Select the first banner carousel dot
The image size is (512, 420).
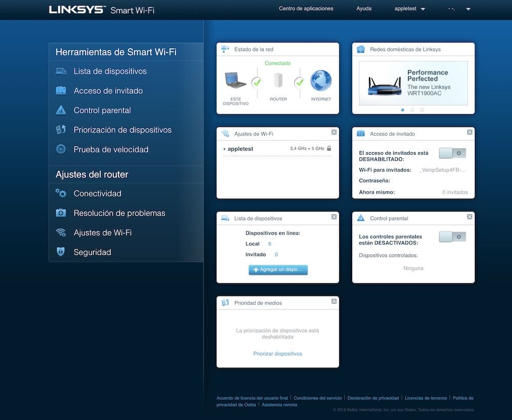click(402, 110)
